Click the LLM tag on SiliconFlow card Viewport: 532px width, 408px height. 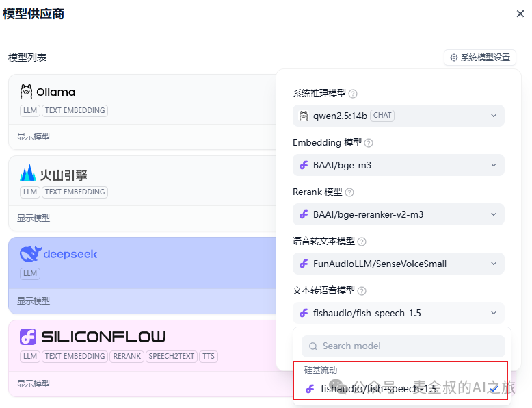click(x=30, y=357)
